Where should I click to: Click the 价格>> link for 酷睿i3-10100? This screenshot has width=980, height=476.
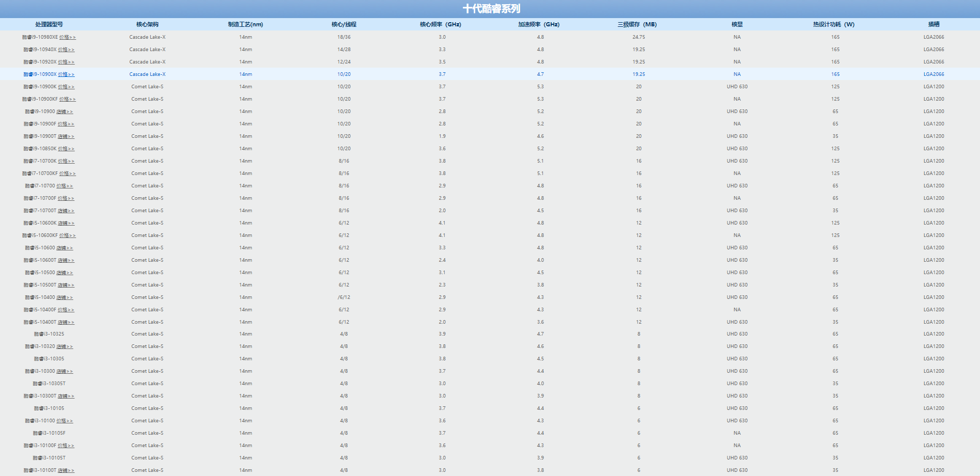coord(65,421)
